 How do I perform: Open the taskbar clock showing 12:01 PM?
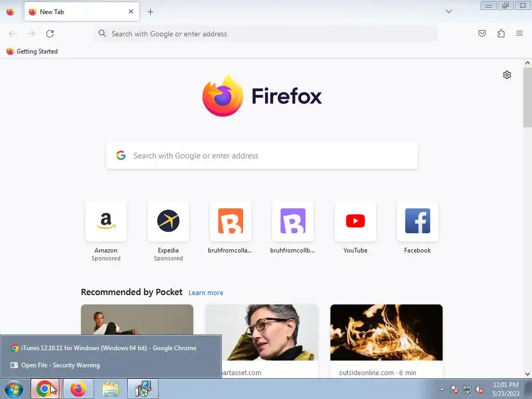(506, 389)
